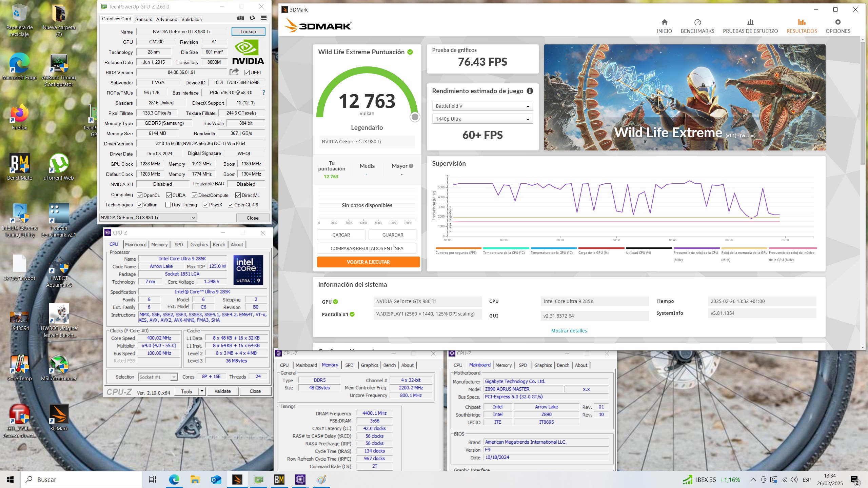
Task: Open BENCHMARKS gauge icon in 3DMark
Action: (697, 22)
